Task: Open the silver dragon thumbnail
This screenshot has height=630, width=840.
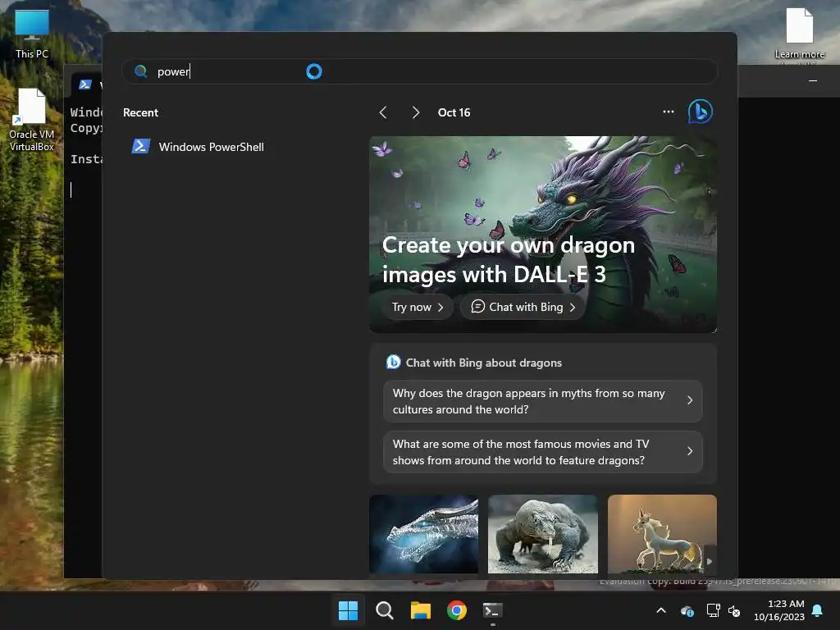Action: pos(424,534)
